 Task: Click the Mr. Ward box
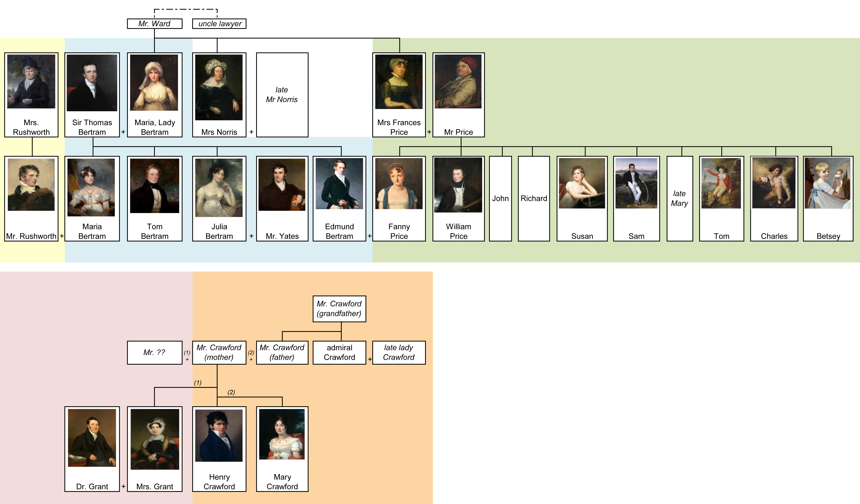(x=155, y=24)
